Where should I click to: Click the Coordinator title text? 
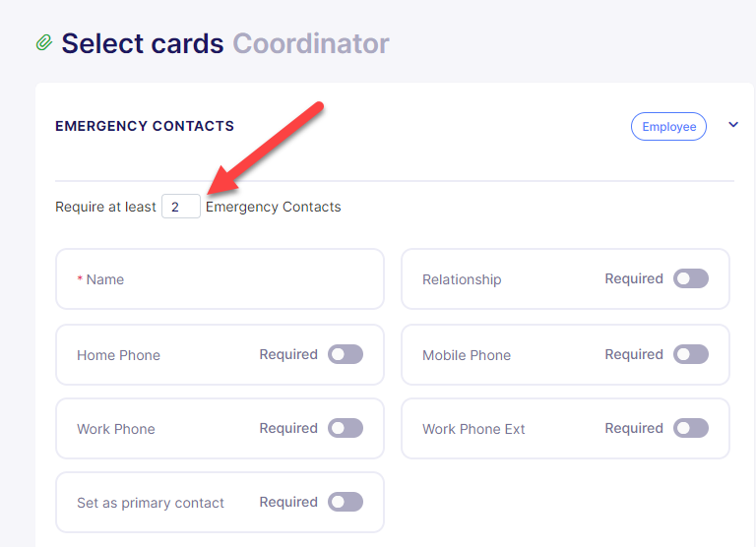tap(310, 43)
